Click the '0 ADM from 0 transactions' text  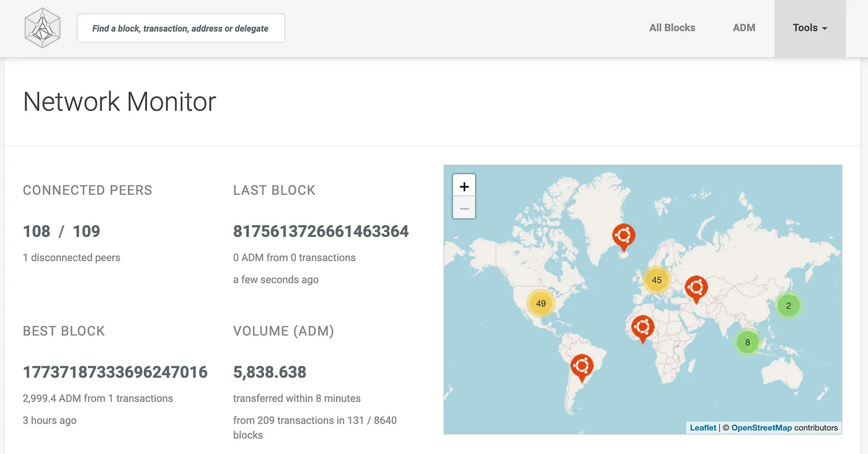(x=294, y=257)
